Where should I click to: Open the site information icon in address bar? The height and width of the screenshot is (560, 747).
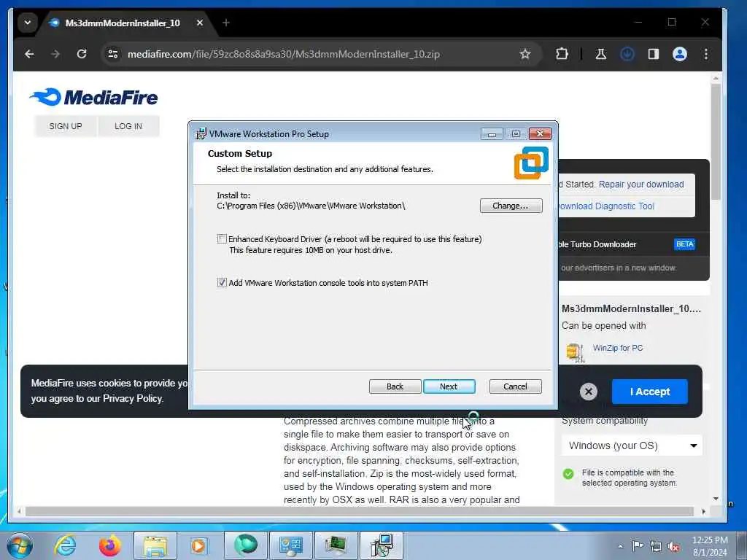[x=113, y=54]
